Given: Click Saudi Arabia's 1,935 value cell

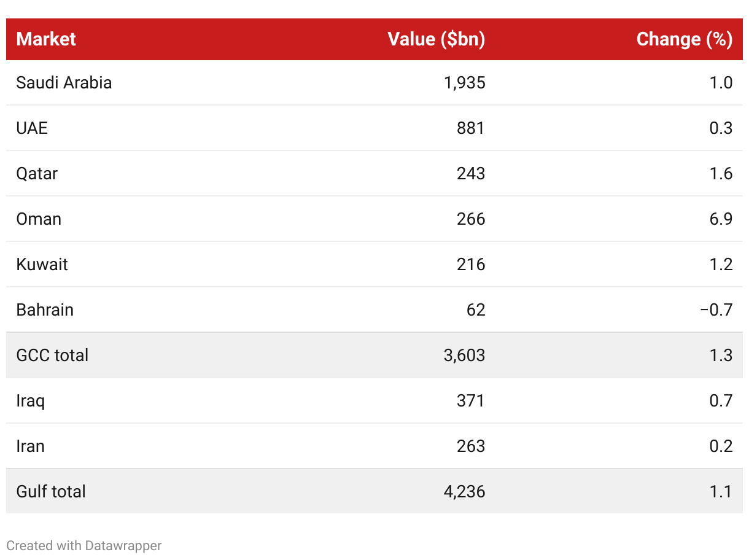Looking at the screenshot, I should click(464, 82).
